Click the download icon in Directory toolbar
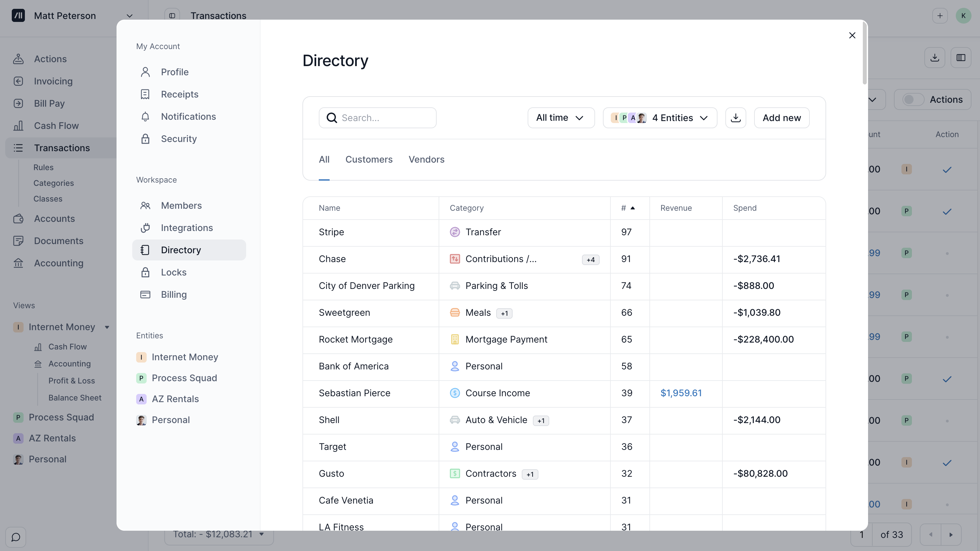This screenshot has height=551, width=980. 735,118
